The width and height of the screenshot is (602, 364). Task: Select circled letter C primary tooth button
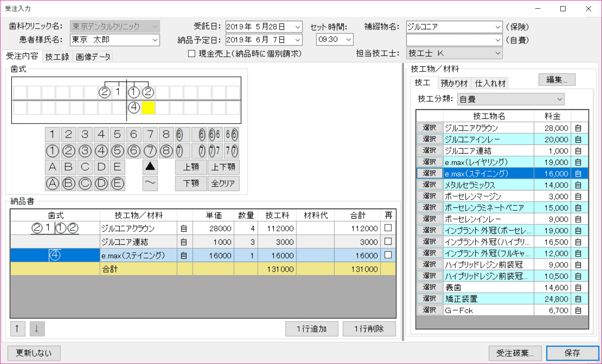click(x=85, y=183)
